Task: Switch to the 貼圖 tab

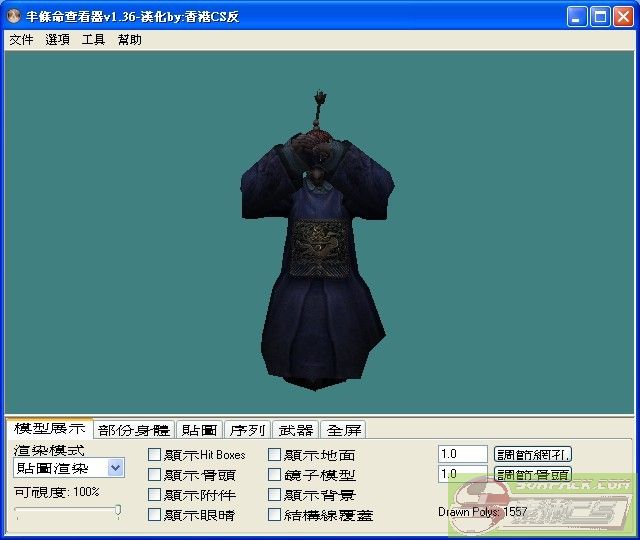Action: click(x=198, y=430)
